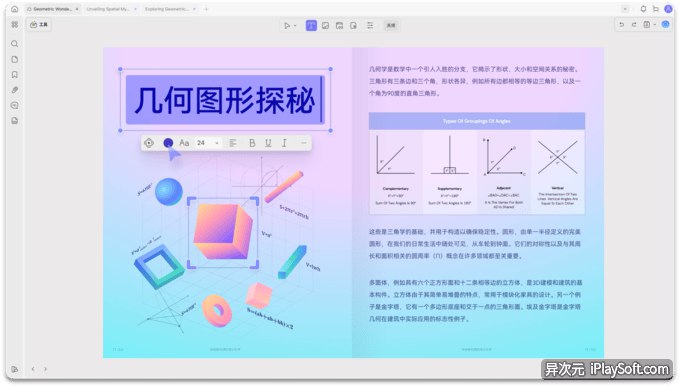Screen dimensions: 680x387
Task: Activate the Text edit tool
Action: (x=311, y=26)
